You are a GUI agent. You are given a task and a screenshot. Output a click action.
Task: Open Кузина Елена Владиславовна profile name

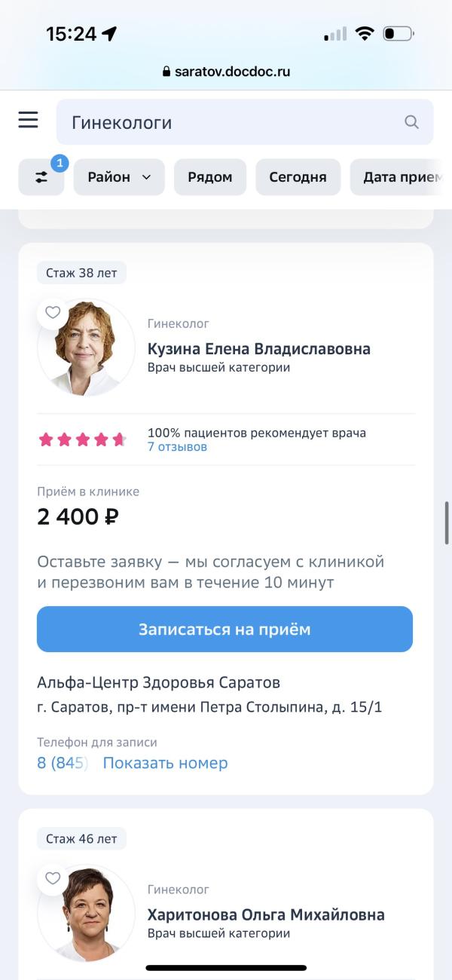coord(259,349)
